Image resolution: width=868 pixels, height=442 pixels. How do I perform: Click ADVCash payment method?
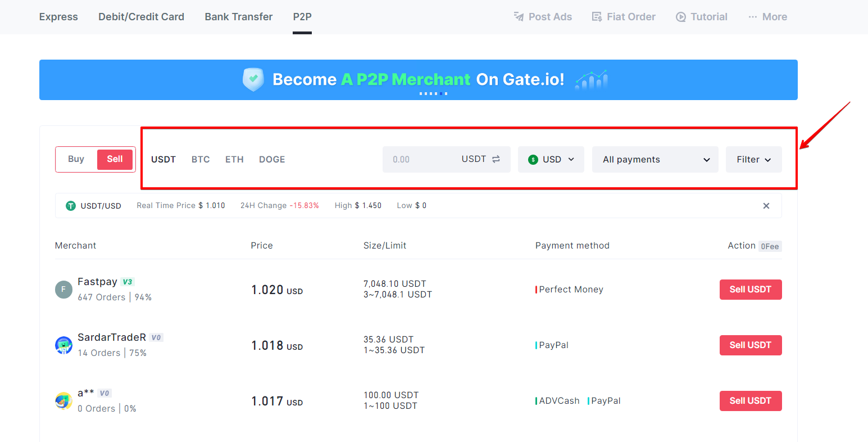pyautogui.click(x=558, y=401)
